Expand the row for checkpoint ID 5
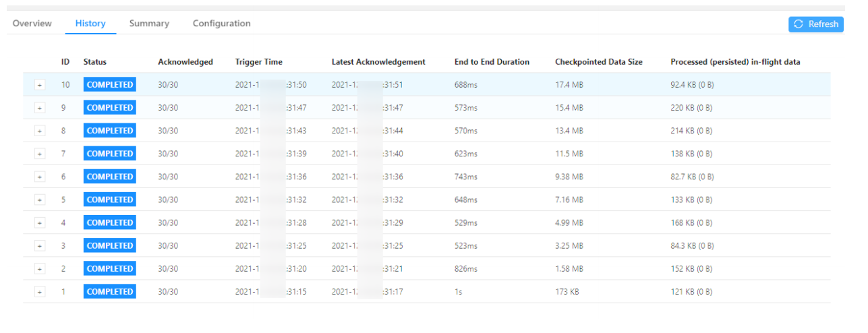 [x=40, y=200]
